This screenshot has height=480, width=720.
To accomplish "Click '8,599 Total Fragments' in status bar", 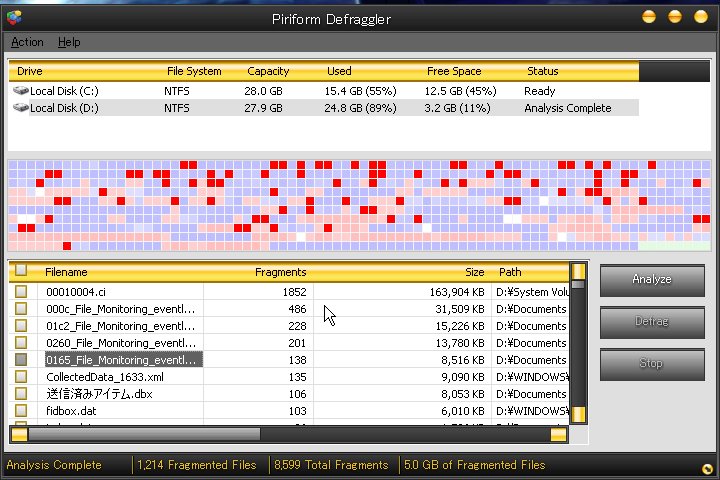I will tap(331, 465).
